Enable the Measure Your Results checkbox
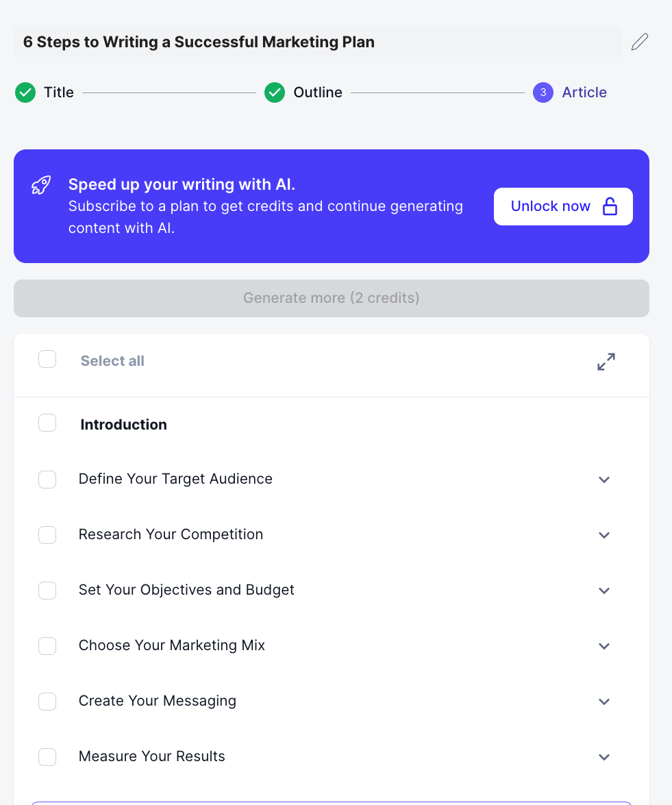The width and height of the screenshot is (672, 805). [47, 757]
